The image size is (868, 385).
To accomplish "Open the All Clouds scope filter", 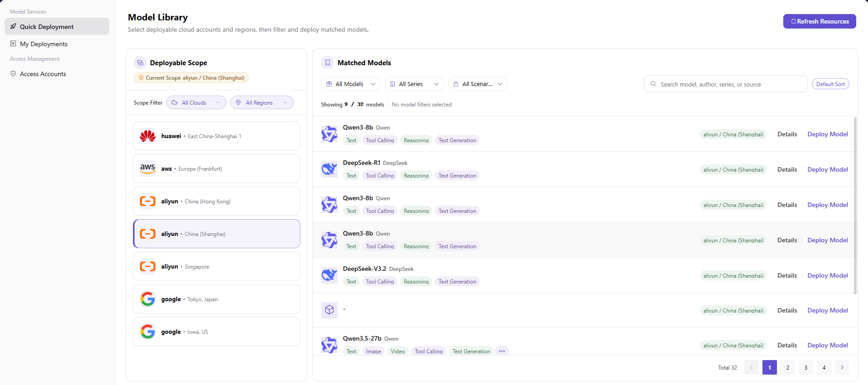I will pos(196,103).
